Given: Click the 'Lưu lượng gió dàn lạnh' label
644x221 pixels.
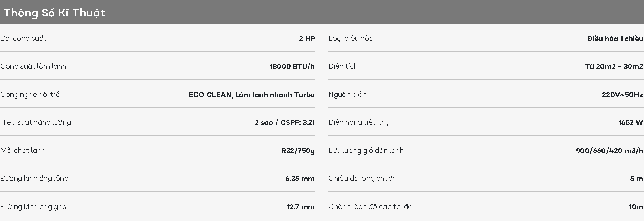Looking at the screenshot, I should pyautogui.click(x=366, y=151).
